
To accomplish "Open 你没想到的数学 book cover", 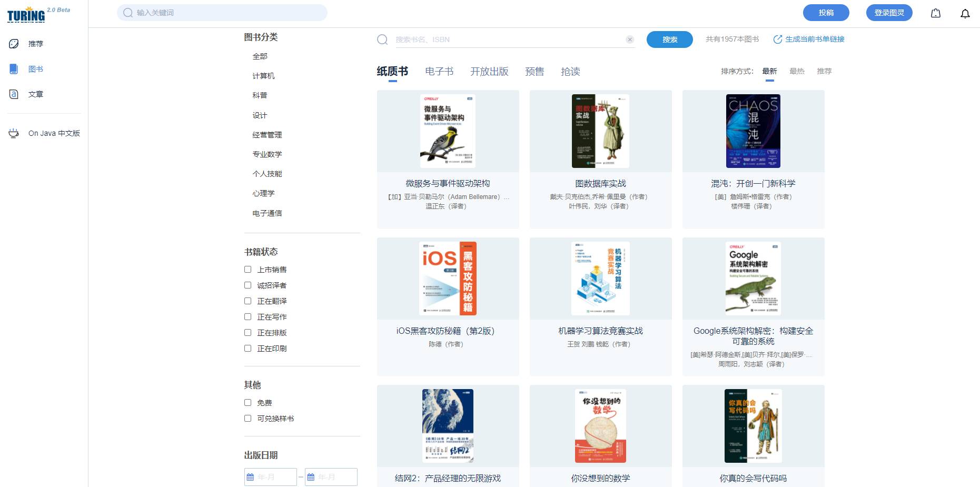I will (x=600, y=426).
